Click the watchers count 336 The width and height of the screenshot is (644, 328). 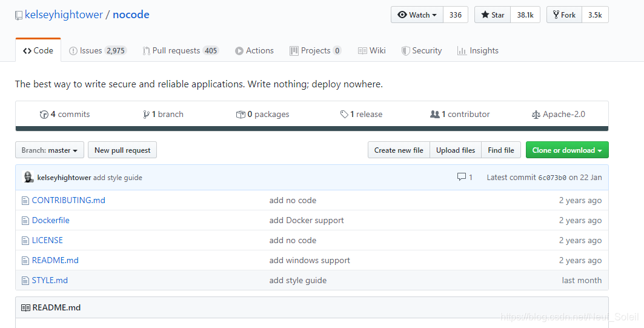point(456,15)
